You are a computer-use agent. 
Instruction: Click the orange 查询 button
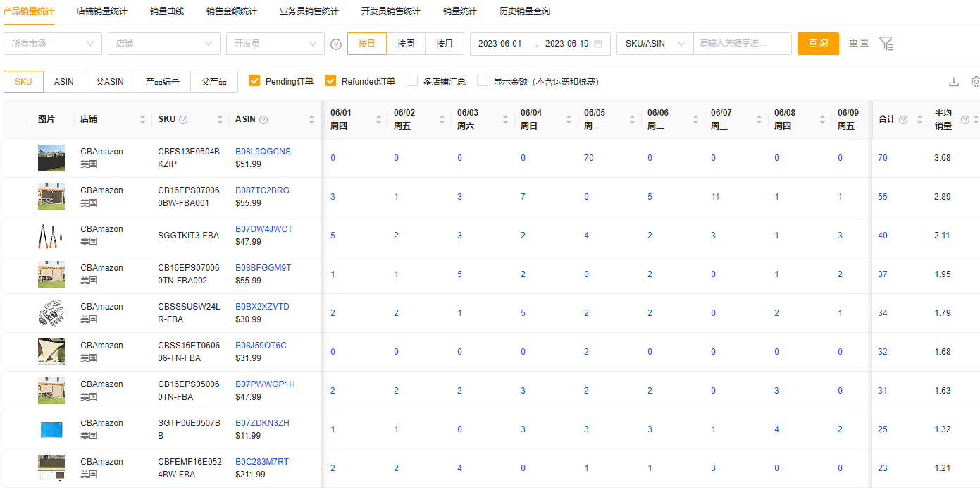point(818,44)
